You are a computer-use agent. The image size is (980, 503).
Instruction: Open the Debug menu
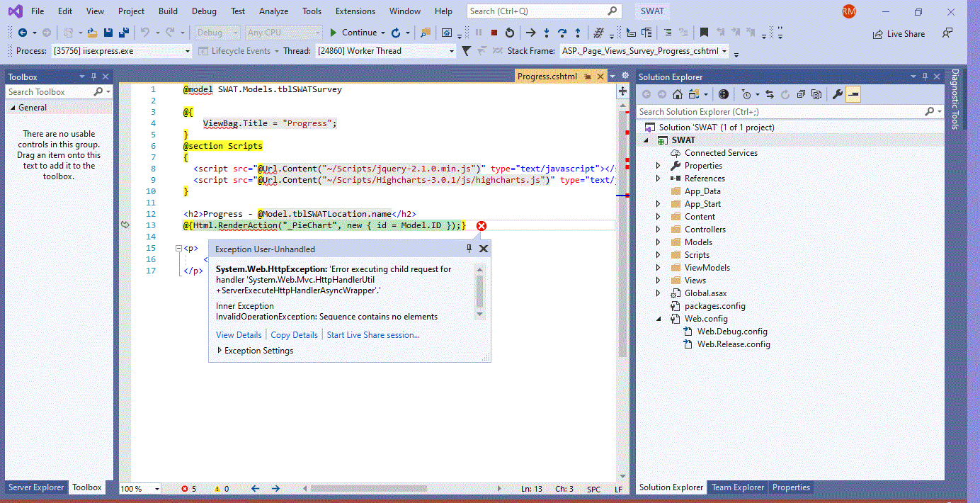(x=204, y=11)
